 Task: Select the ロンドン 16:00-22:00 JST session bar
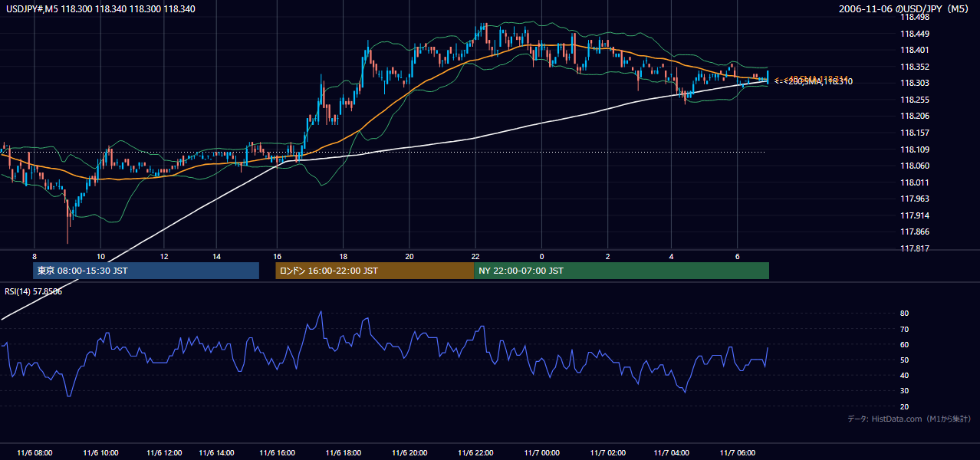click(375, 271)
